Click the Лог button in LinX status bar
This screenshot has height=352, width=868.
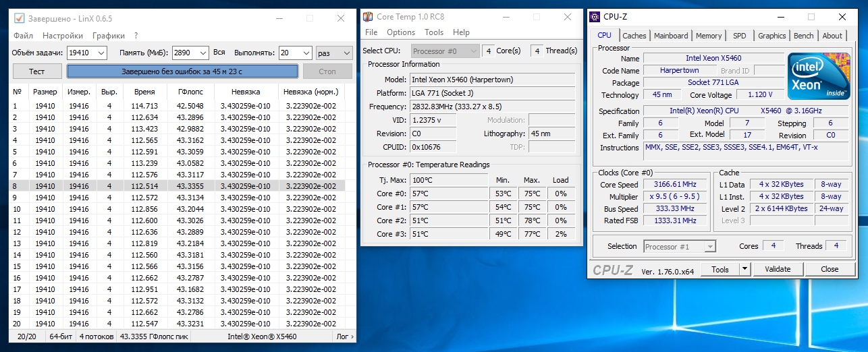(344, 336)
